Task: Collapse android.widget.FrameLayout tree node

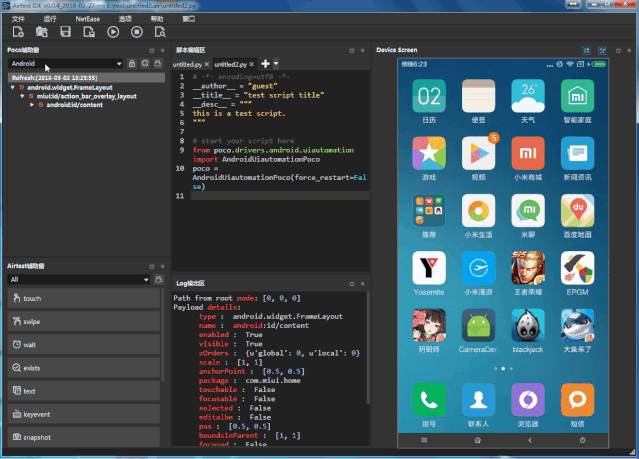Action: (13, 87)
